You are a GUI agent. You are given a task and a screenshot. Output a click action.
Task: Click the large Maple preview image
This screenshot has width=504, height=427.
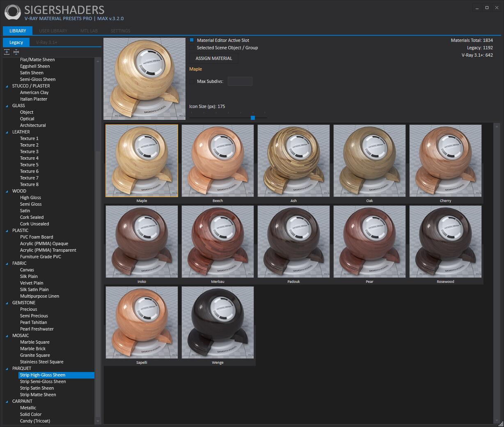pos(144,79)
